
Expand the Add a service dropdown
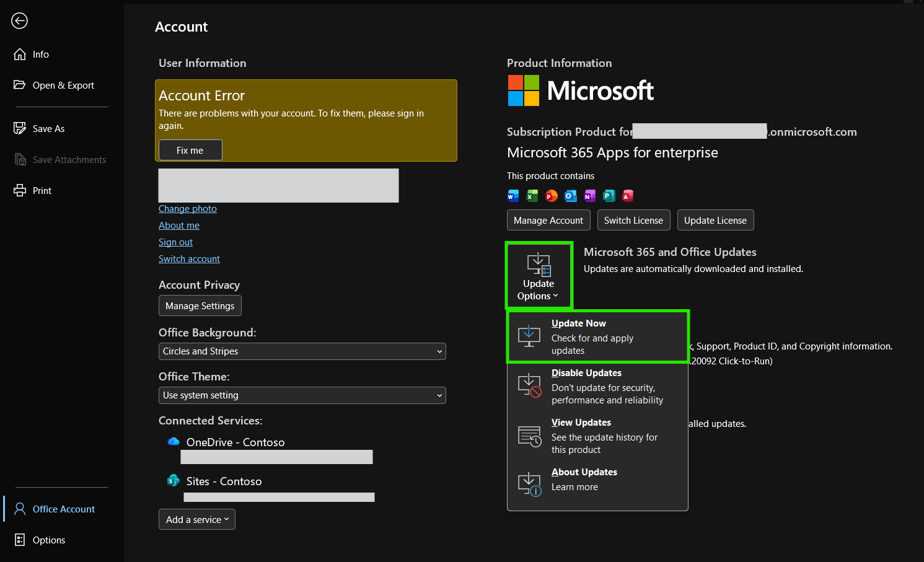click(197, 519)
